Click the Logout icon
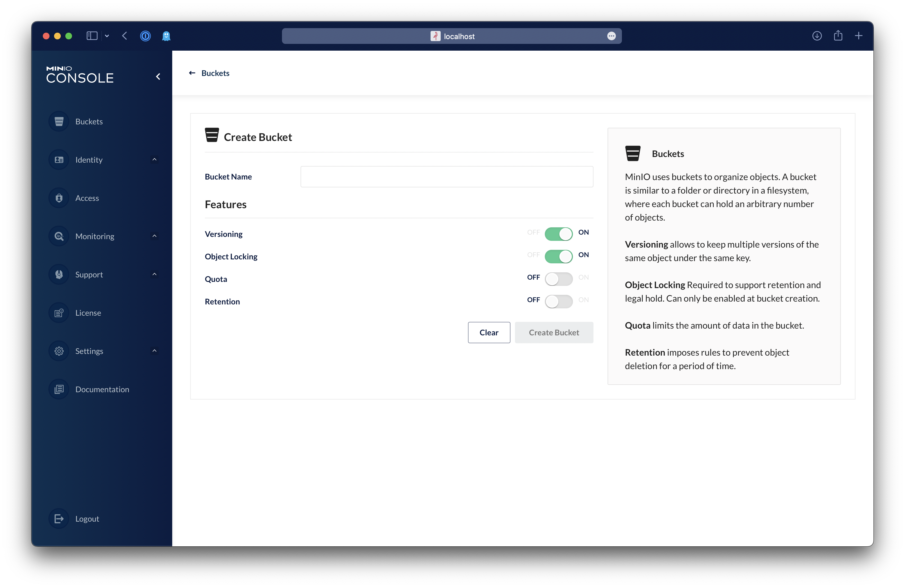 (59, 519)
